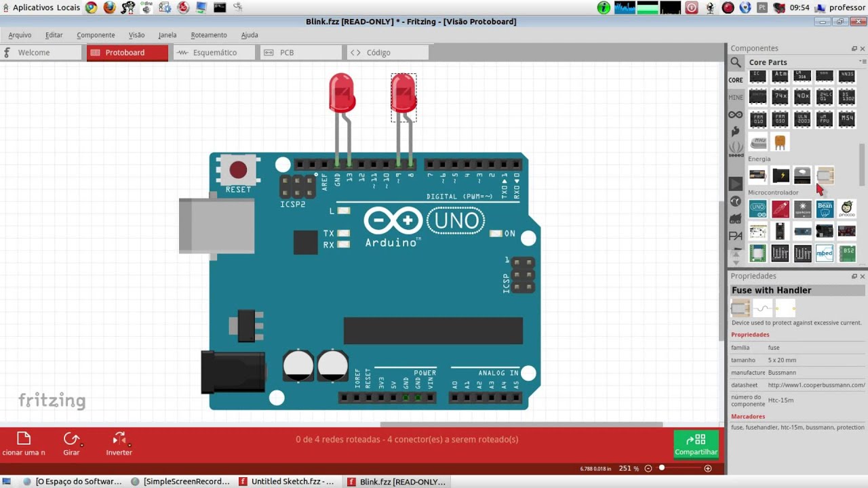Click the canvas horizontal scrollbar
This screenshot has width=868, height=488.
(x=521, y=425)
